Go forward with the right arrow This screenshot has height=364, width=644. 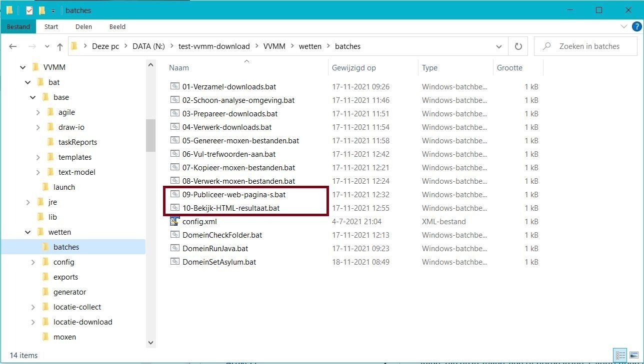point(31,46)
